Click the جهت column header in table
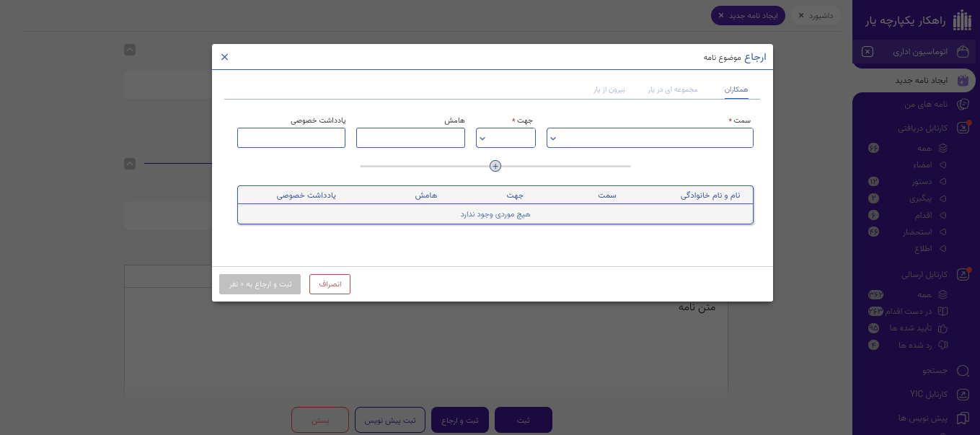This screenshot has width=980, height=435. click(514, 195)
